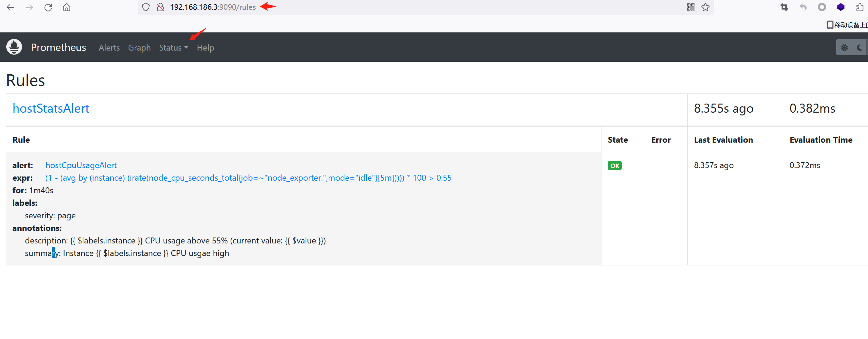Image resolution: width=868 pixels, height=339 pixels.
Task: Click the 'Evaluation Time' column header
Action: click(821, 140)
